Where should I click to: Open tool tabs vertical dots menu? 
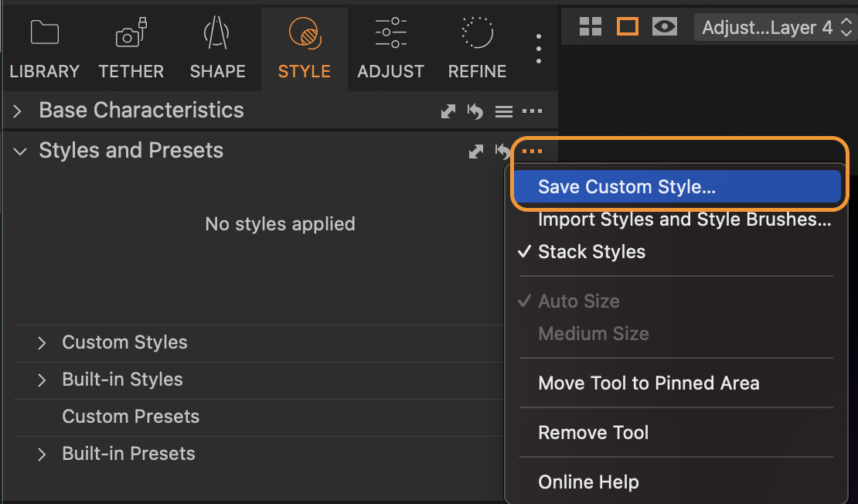[539, 49]
